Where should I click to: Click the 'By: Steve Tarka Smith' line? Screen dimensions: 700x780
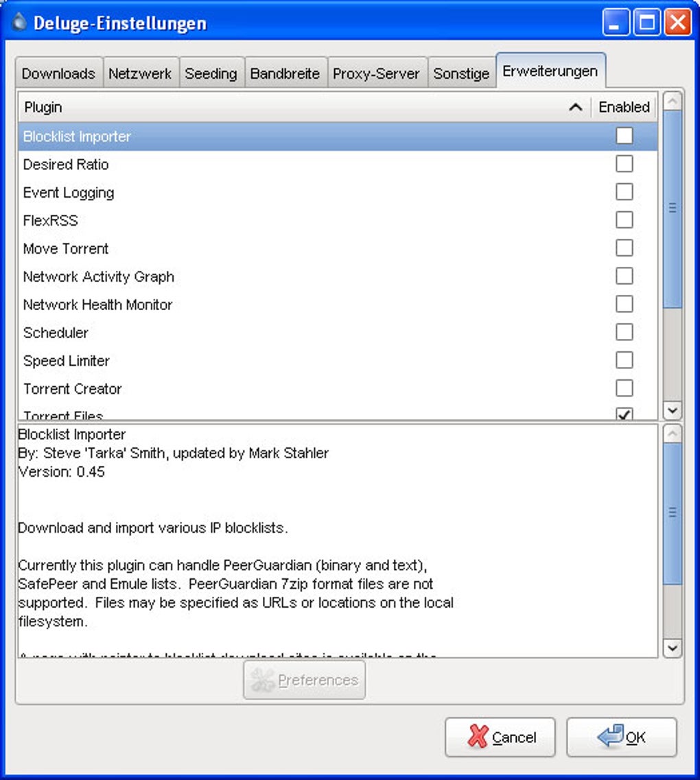[x=173, y=453]
